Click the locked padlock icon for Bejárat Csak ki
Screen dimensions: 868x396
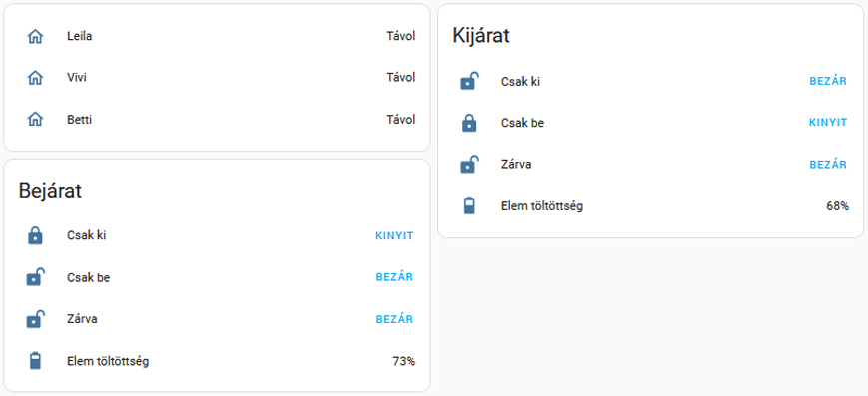[x=35, y=236]
